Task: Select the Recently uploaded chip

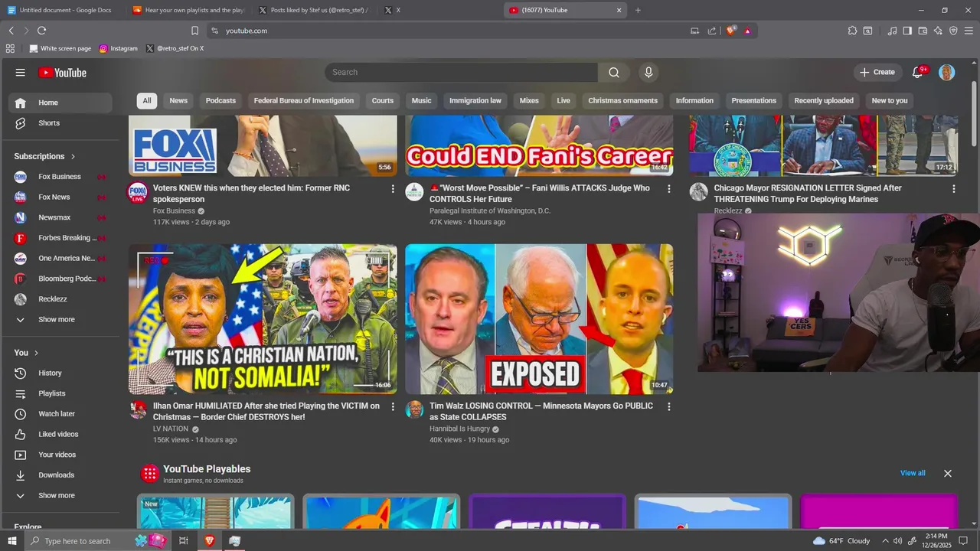Action: coord(824,101)
